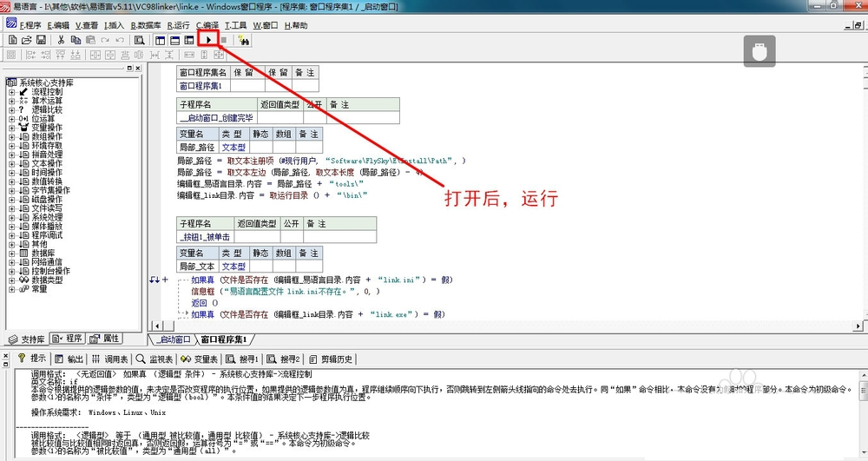
Task: Click the Save floppy disk icon
Action: tap(41, 40)
